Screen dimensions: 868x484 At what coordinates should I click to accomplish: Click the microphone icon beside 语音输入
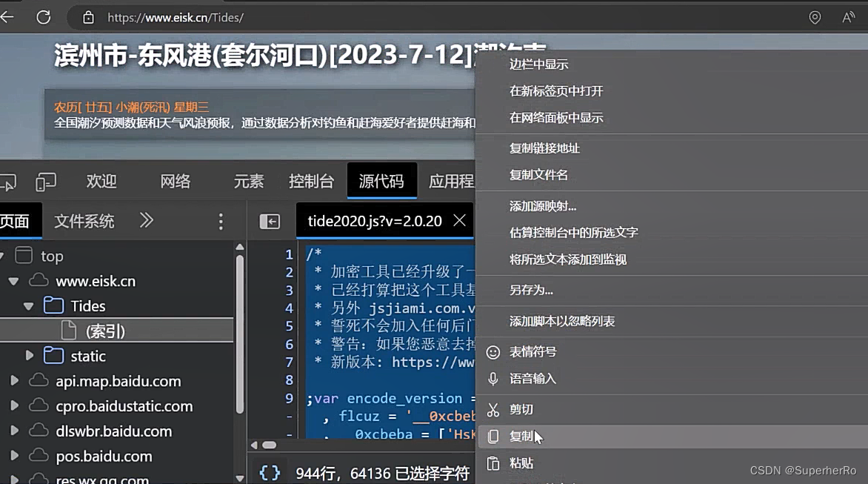point(493,379)
